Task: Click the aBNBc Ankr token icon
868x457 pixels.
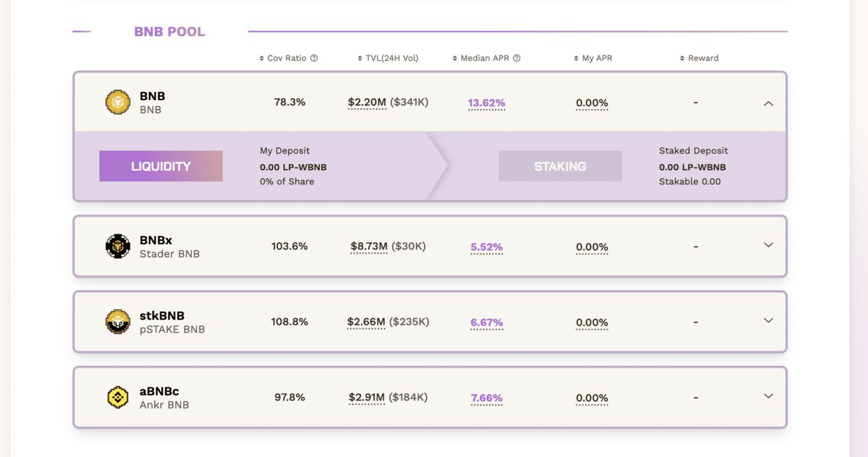Action: [x=118, y=397]
